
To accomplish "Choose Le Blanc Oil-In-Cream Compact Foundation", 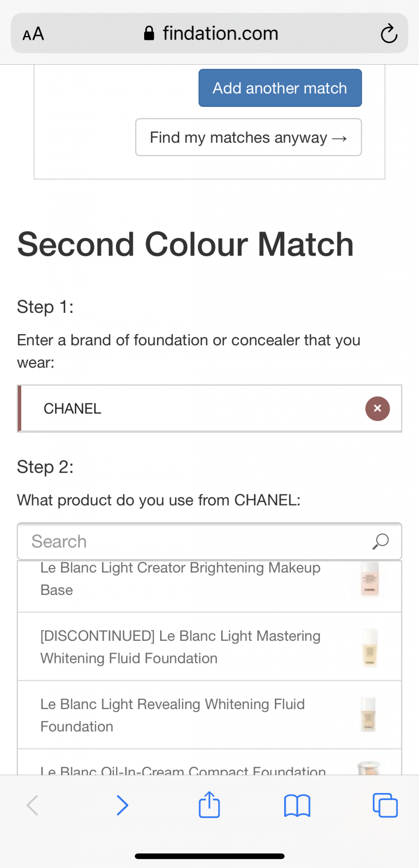I will pyautogui.click(x=183, y=769).
